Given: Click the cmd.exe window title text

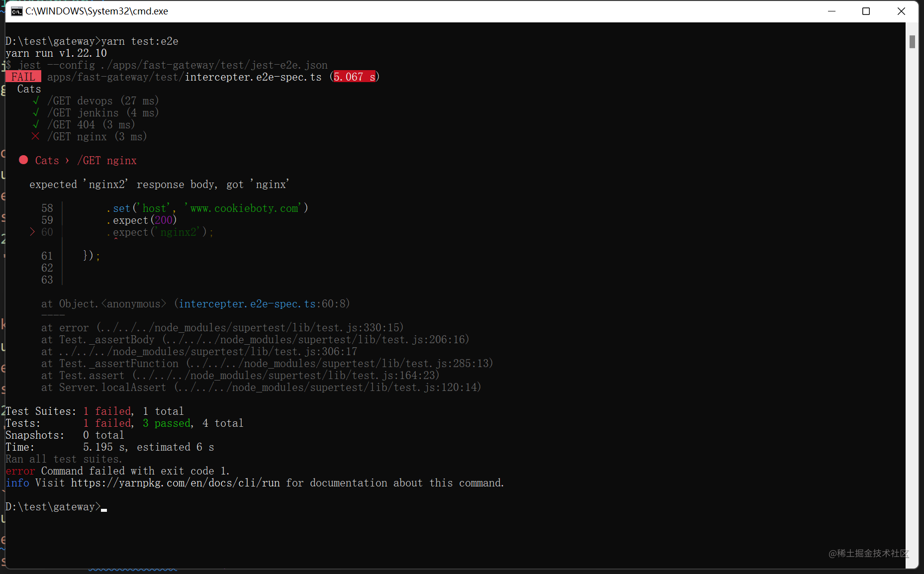Looking at the screenshot, I should [x=97, y=11].
